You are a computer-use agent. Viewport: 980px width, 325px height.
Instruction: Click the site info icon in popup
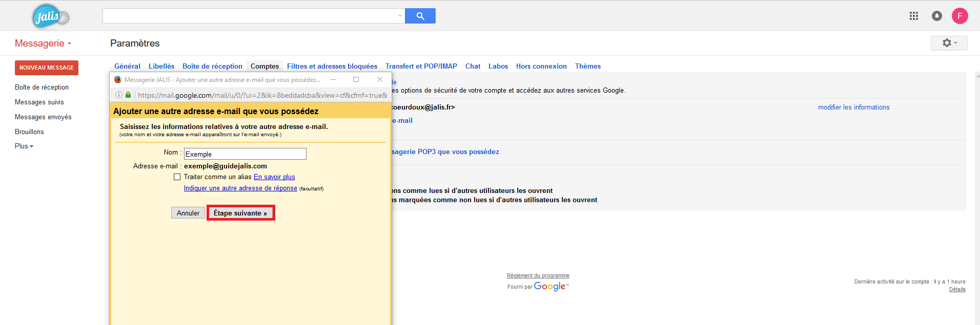[x=119, y=95]
